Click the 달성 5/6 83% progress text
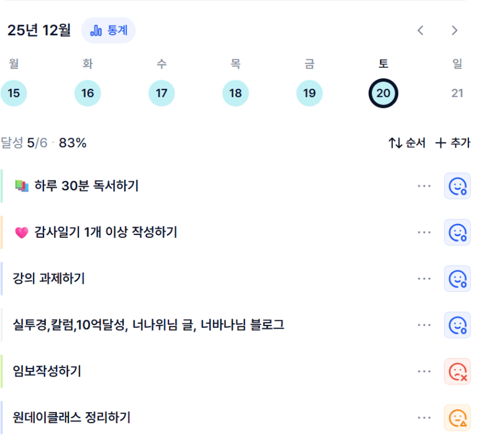The width and height of the screenshot is (480, 448). click(x=44, y=143)
